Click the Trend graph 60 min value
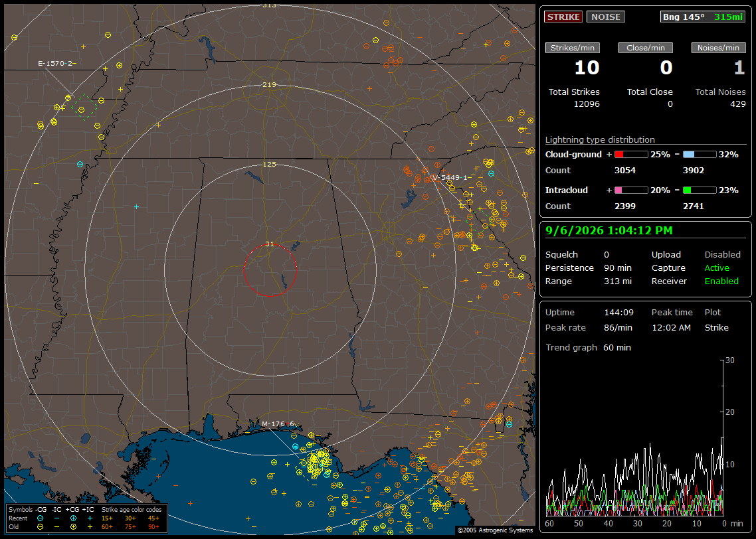Screen dimensions: 756x539 click(x=616, y=347)
